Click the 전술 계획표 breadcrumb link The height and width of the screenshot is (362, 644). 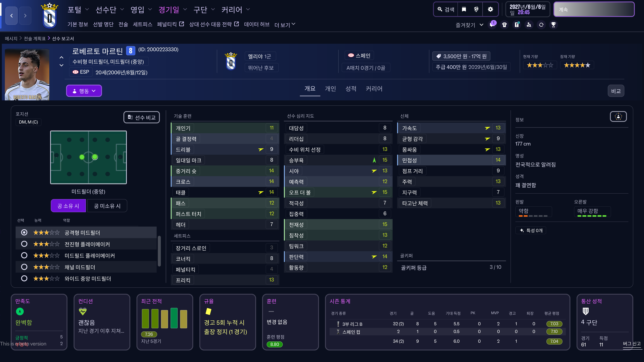(x=35, y=39)
